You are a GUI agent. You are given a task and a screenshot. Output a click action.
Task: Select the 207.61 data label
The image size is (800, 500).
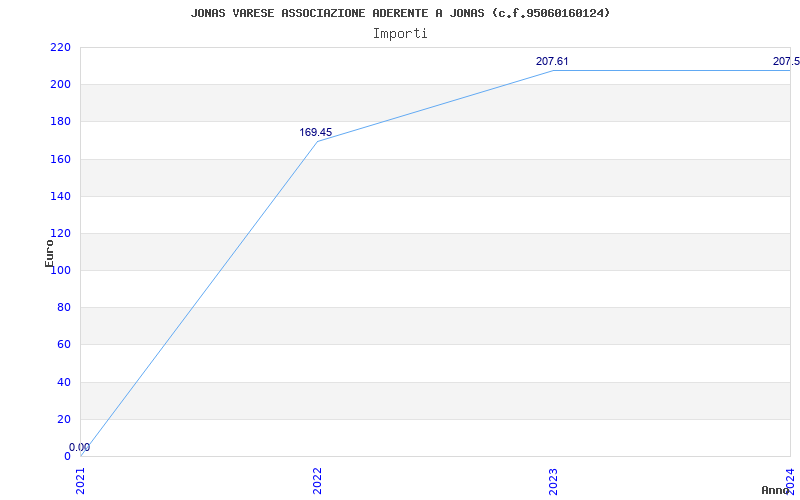pos(552,62)
